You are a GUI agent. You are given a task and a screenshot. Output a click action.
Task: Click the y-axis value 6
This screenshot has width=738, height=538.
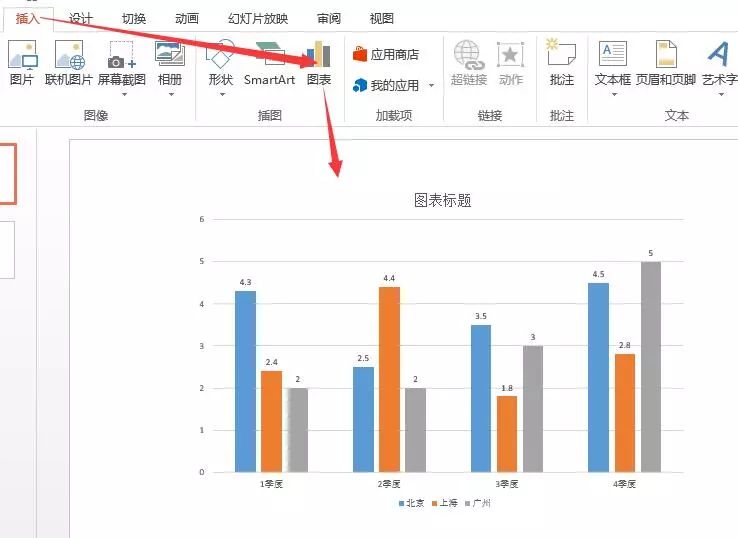point(202,219)
